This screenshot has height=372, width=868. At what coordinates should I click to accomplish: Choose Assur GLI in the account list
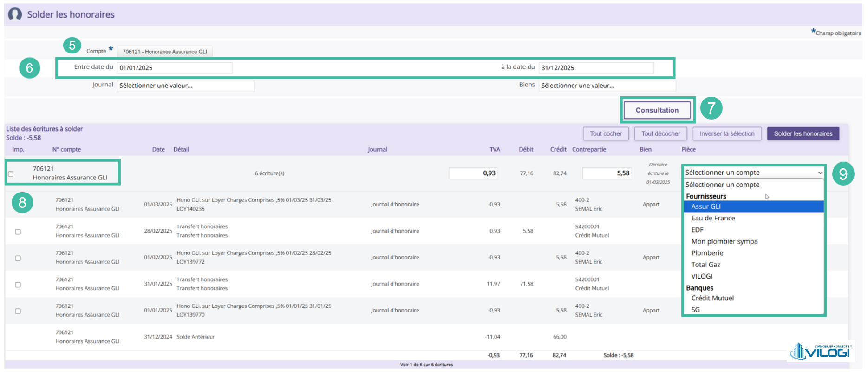click(x=754, y=206)
